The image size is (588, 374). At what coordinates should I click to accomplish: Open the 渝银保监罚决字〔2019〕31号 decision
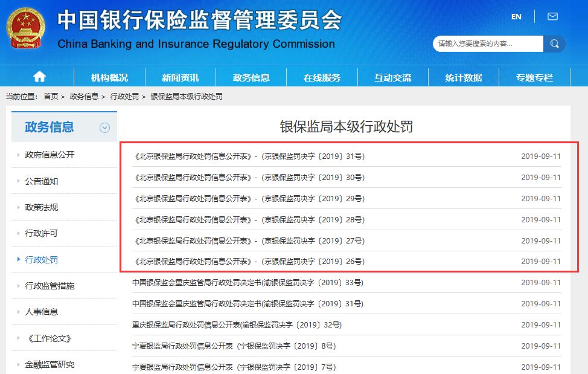[248, 303]
